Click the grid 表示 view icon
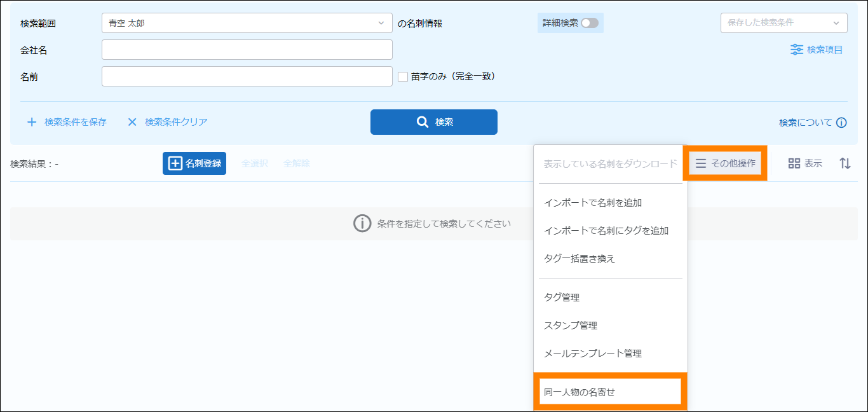 [x=794, y=163]
